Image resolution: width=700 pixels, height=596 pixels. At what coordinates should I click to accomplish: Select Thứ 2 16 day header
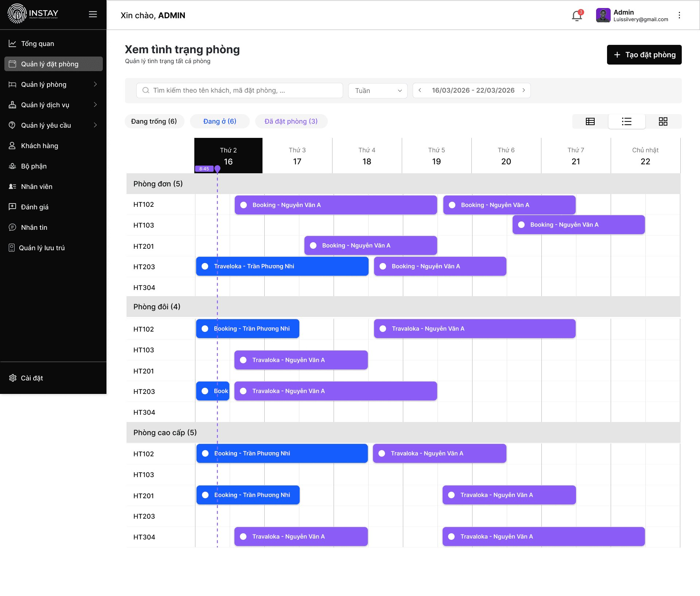pyautogui.click(x=228, y=155)
